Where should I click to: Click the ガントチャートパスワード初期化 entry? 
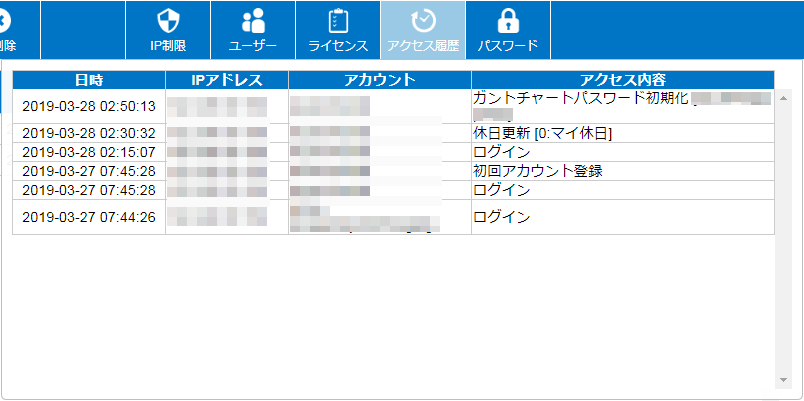tap(580, 98)
